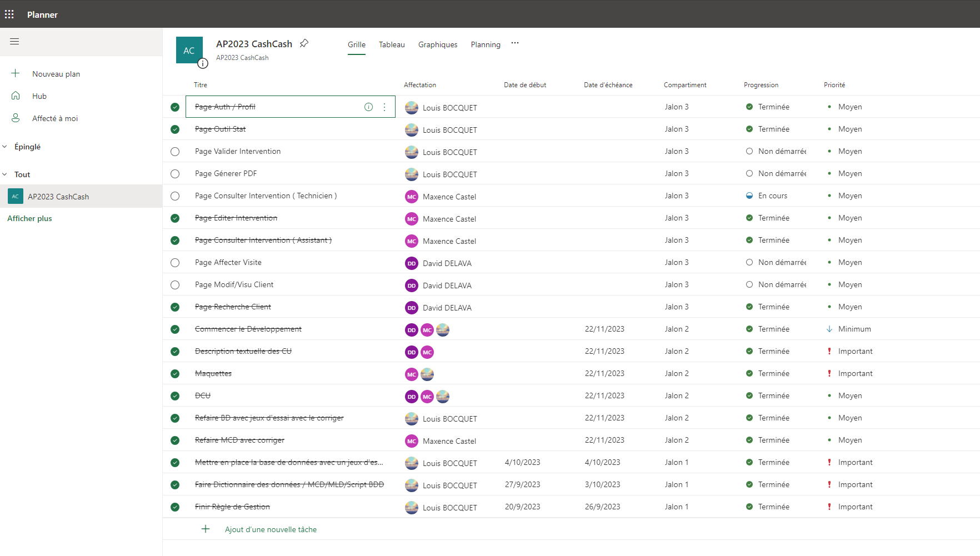Click the plus icon for adding new task
The height and width of the screenshot is (556, 980).
pyautogui.click(x=206, y=529)
